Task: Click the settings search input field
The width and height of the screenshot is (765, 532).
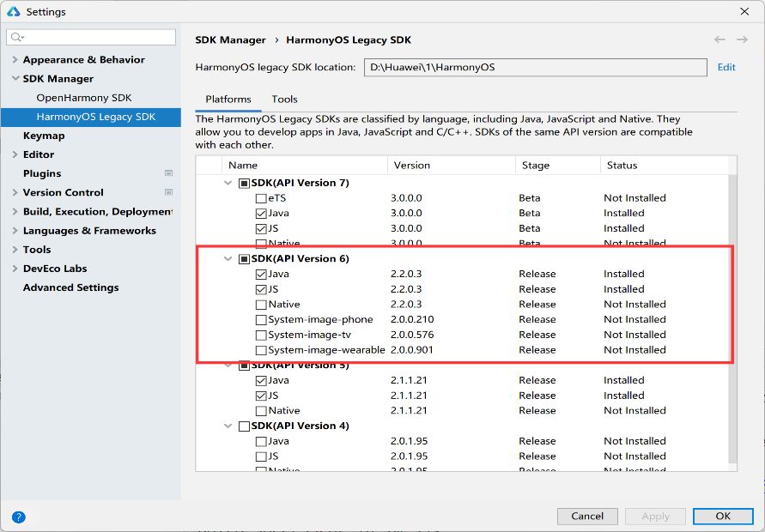Action: pyautogui.click(x=91, y=37)
